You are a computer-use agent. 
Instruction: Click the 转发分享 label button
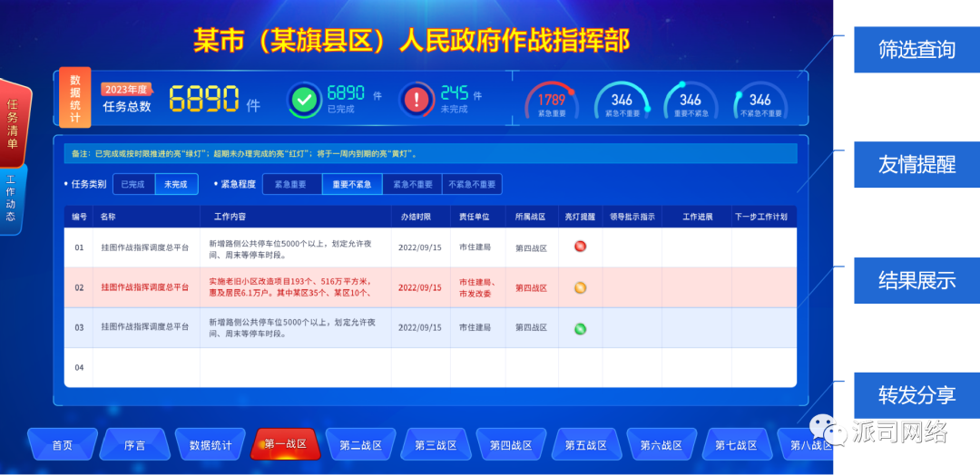click(916, 395)
